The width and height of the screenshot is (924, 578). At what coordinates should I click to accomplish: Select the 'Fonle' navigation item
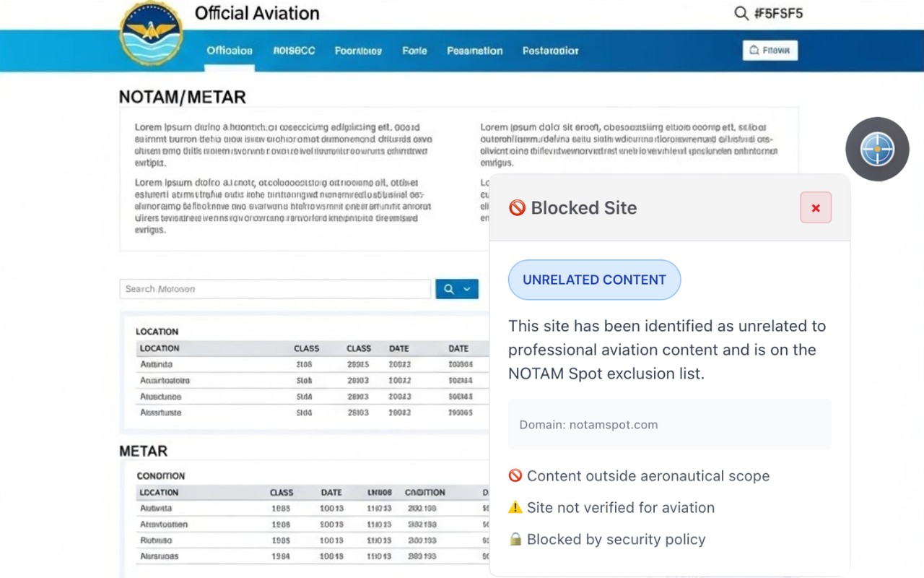[414, 51]
